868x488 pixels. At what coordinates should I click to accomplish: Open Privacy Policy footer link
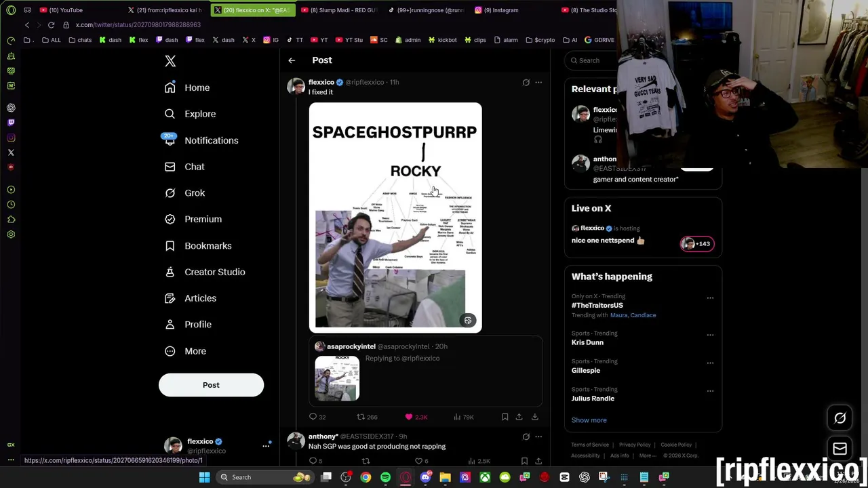tap(635, 445)
